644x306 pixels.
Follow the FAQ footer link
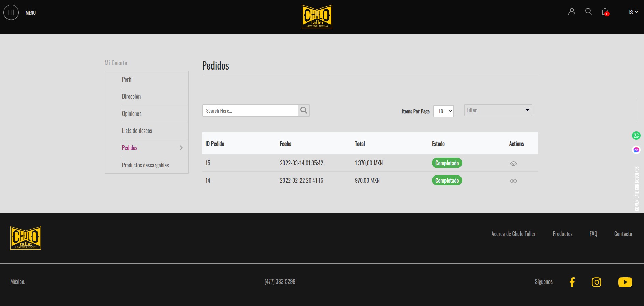pyautogui.click(x=593, y=234)
